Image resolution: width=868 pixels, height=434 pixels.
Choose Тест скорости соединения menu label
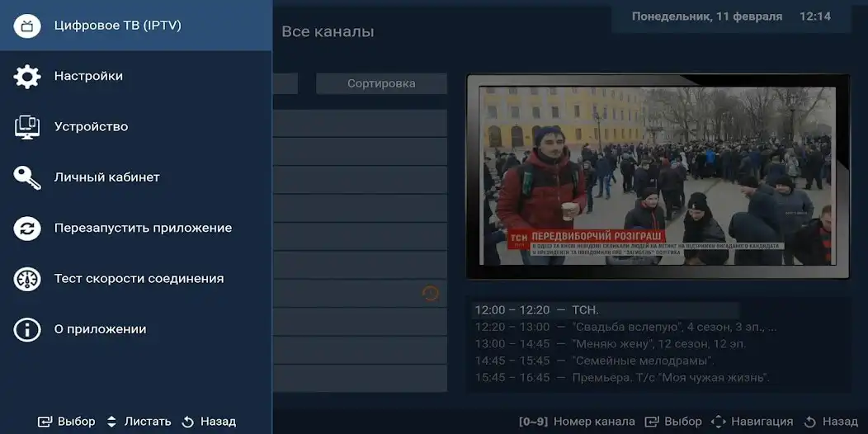(139, 279)
